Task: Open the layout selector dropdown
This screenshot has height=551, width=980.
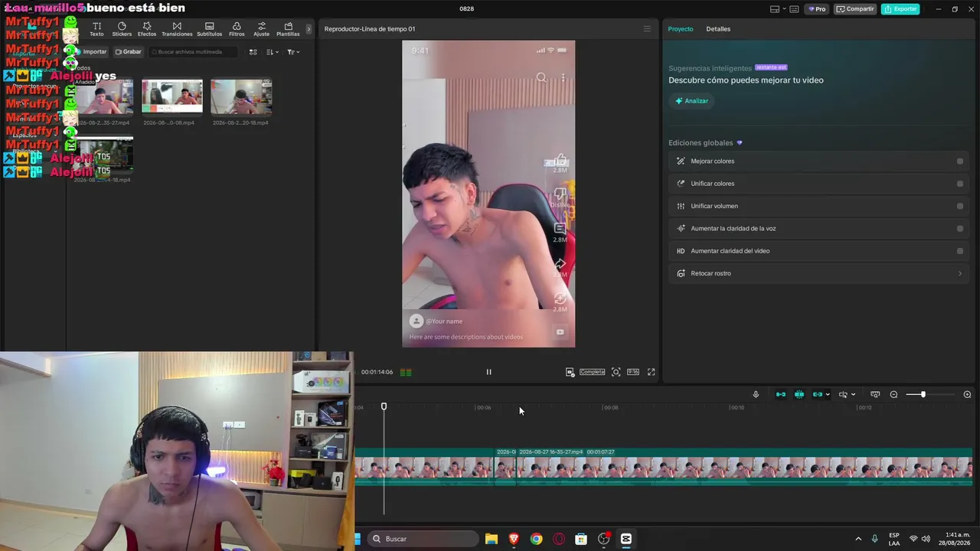Action: 777,9
